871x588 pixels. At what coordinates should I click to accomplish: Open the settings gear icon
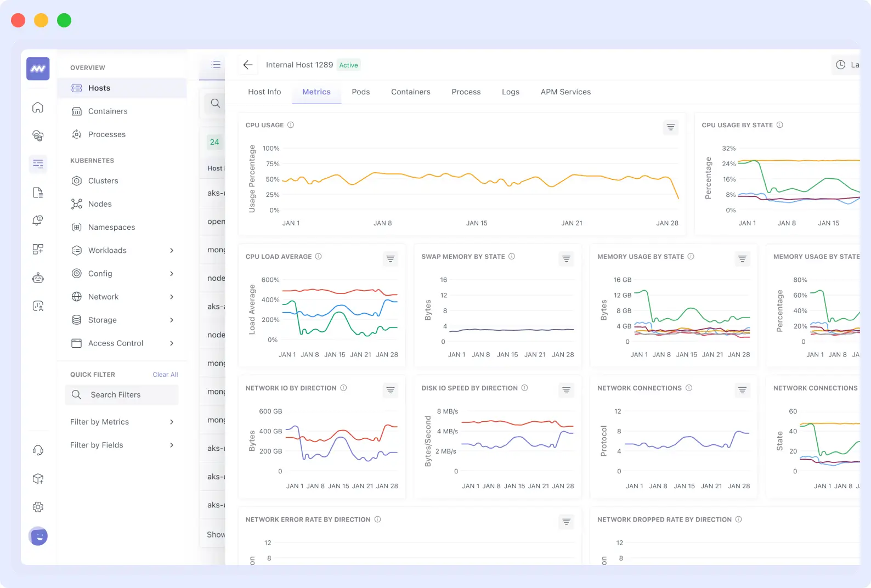[x=38, y=507]
